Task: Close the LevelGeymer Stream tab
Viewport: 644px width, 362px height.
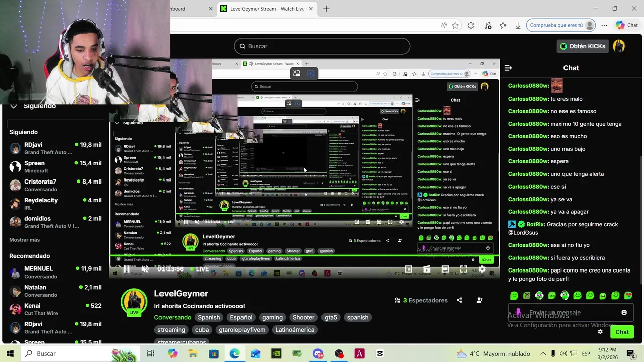Action: 311,9
